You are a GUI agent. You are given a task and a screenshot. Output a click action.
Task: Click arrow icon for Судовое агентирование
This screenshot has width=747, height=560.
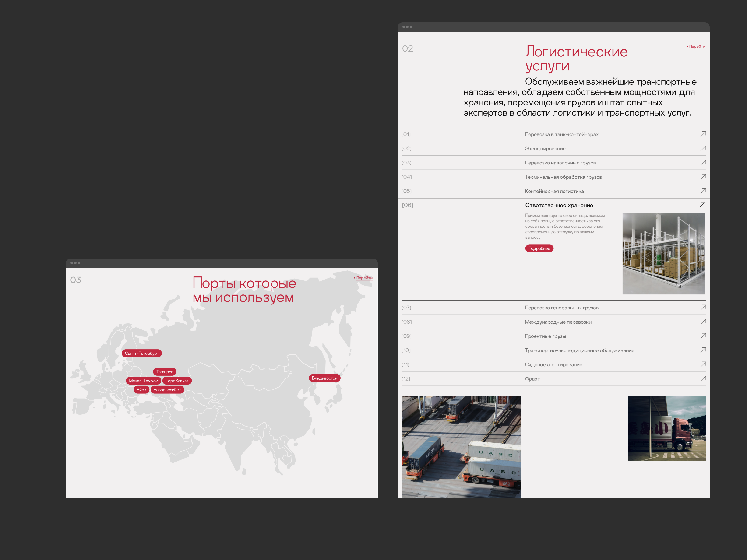(703, 364)
